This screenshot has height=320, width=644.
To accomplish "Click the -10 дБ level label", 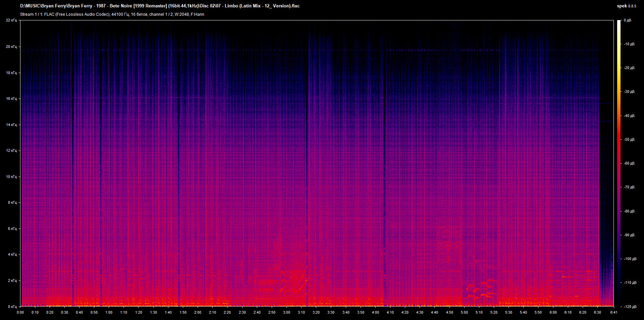I will click(629, 44).
